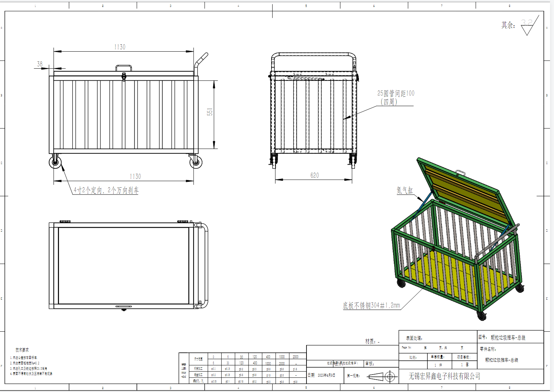554x392 pixels.
Task: Click the top 1130 length dimension
Action: tap(120, 47)
